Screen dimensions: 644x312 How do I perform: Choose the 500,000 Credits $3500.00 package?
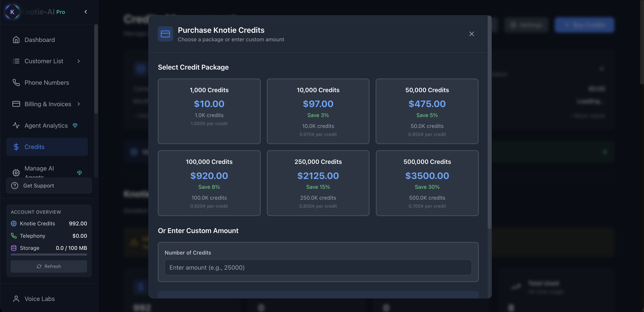[427, 183]
